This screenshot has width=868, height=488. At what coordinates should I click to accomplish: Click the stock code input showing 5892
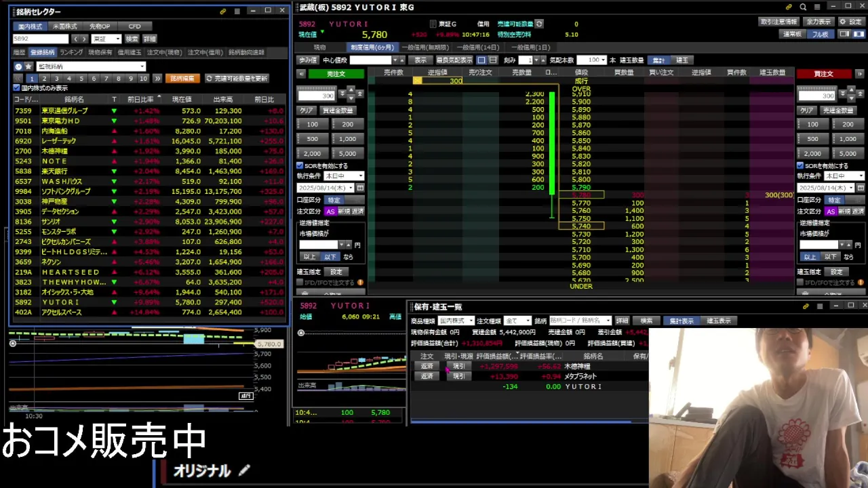coord(41,39)
